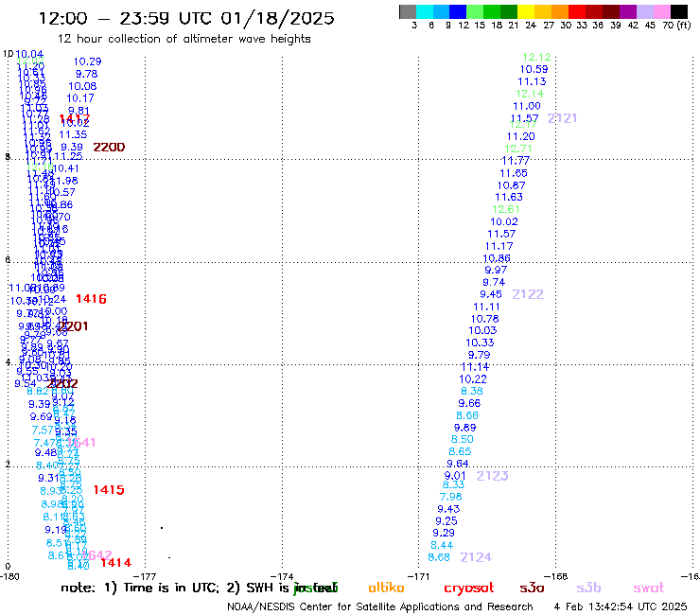Click the longitude axis label -177
This screenshot has height=615, width=700.
coord(145,576)
